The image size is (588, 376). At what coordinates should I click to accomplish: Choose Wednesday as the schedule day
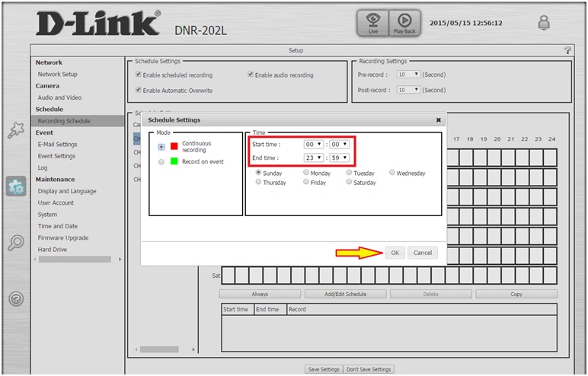click(x=392, y=173)
